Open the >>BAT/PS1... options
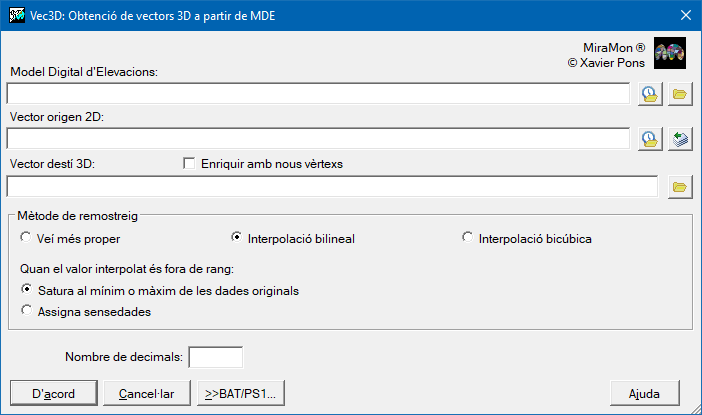 tap(241, 392)
